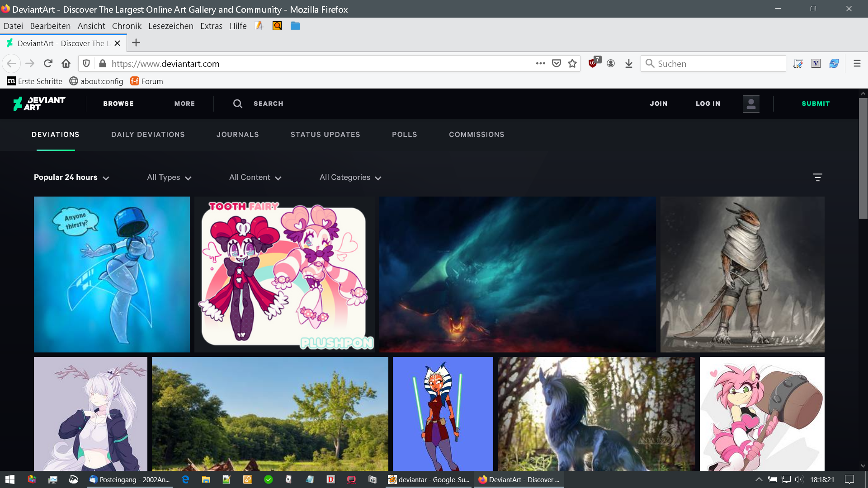Open the user avatar profile icon

(x=751, y=103)
